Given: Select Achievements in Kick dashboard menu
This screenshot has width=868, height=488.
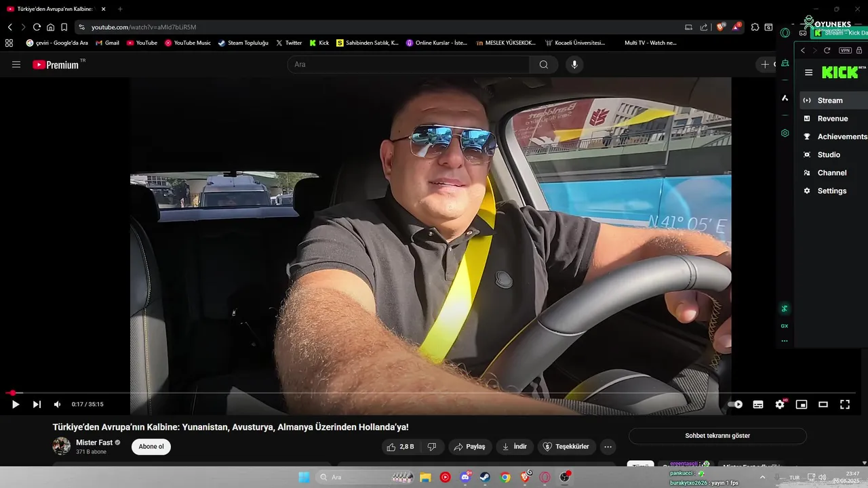Looking at the screenshot, I should [x=833, y=136].
